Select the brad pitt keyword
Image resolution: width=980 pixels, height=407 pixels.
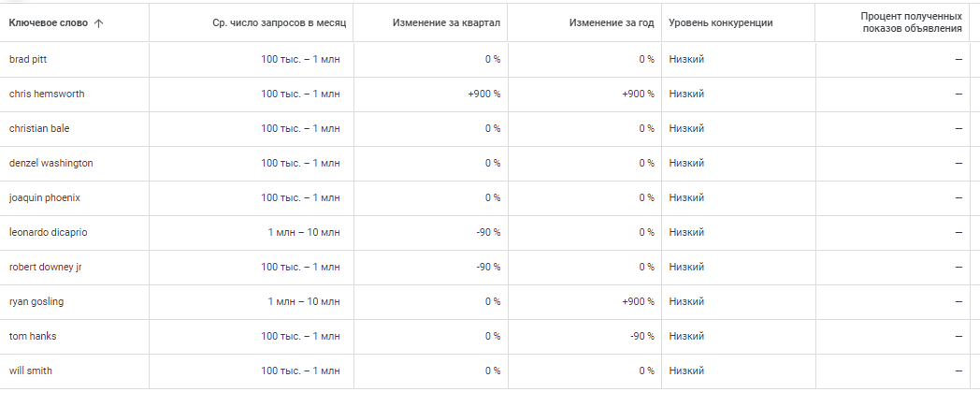[30, 59]
